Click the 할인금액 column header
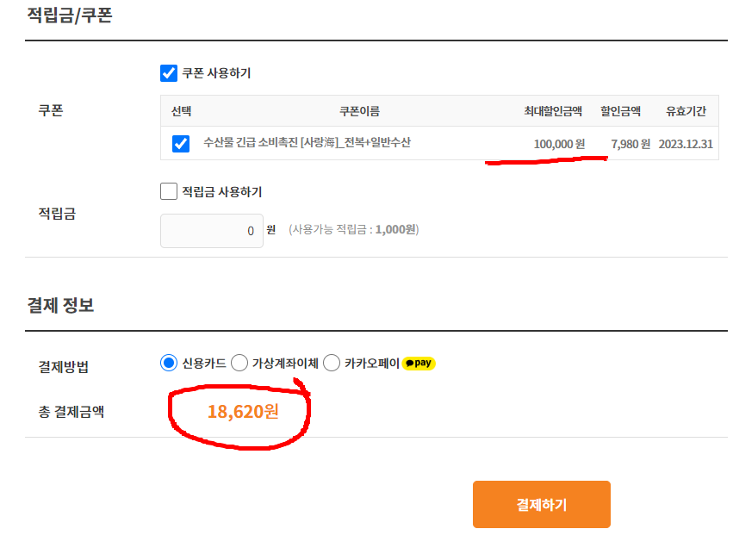 (620, 111)
